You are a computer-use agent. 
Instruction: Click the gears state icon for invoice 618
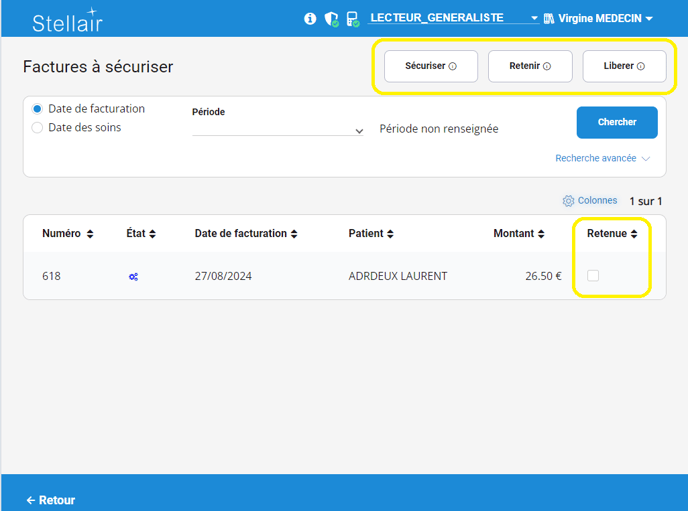(x=133, y=276)
